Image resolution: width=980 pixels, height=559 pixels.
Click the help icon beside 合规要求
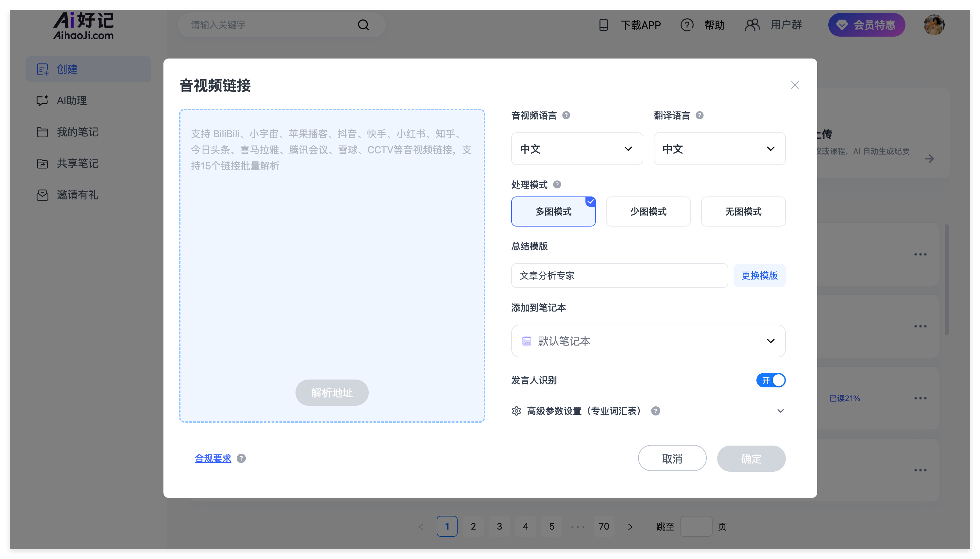241,458
